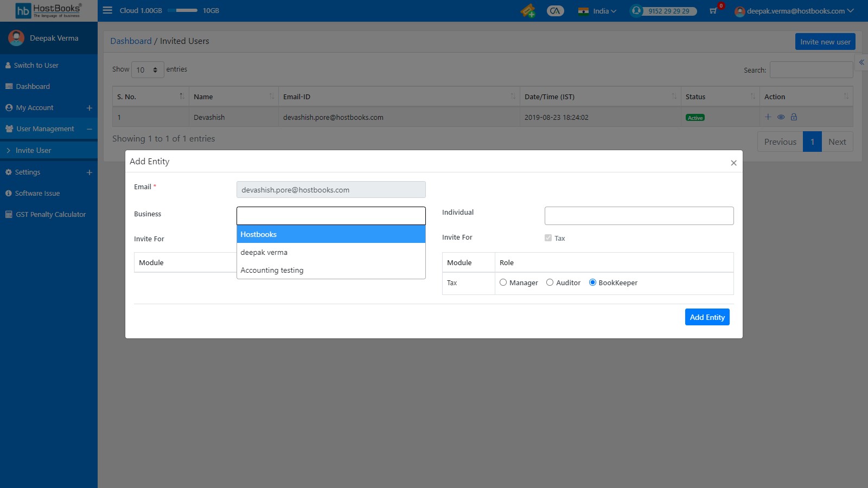The height and width of the screenshot is (488, 868).
Task: Select the BookKeeper role radio
Action: [592, 282]
